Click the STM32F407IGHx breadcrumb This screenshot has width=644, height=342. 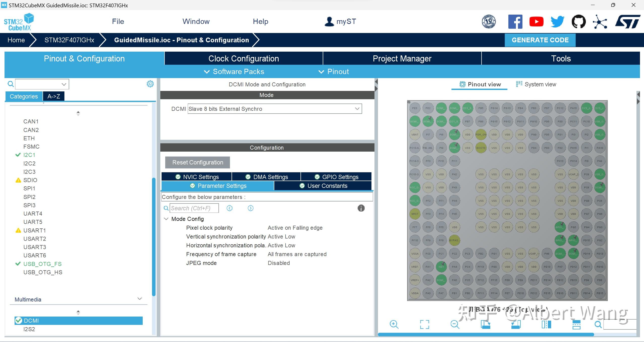pos(69,40)
